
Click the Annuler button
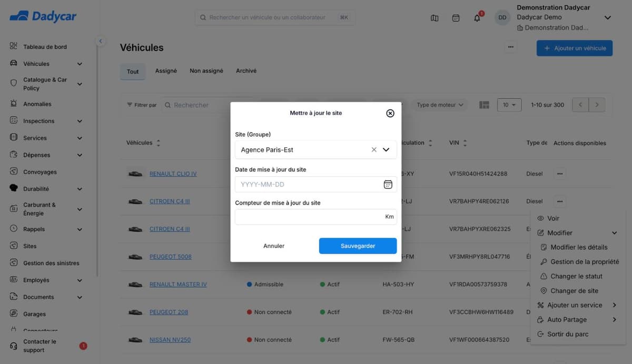click(x=274, y=246)
